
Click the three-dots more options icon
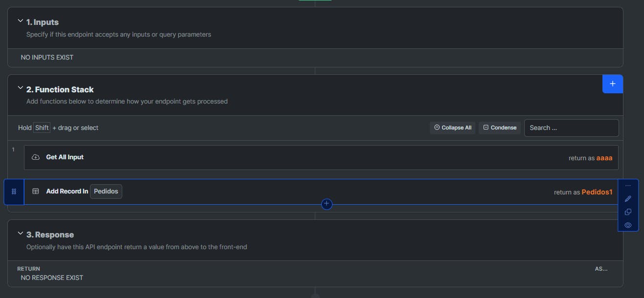pos(628,186)
